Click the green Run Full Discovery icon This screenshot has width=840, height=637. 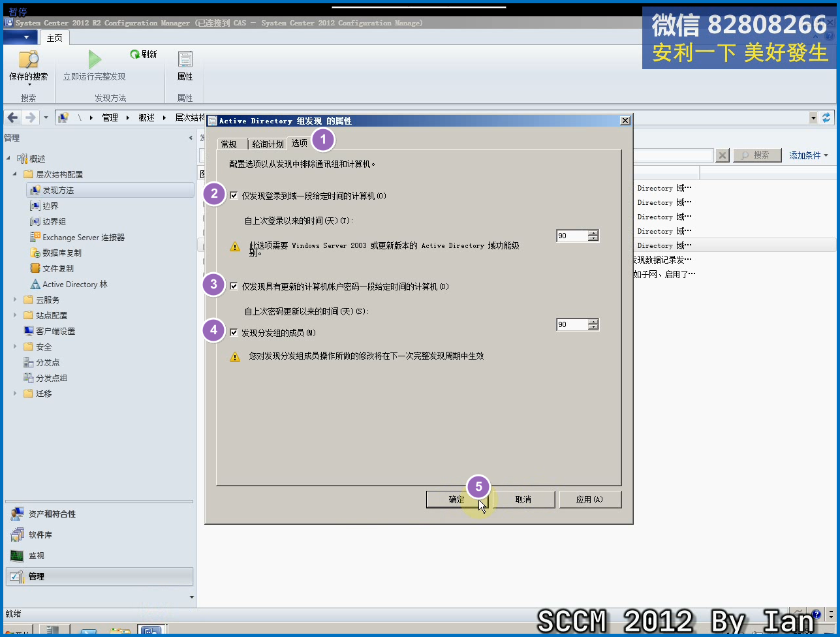(95, 59)
